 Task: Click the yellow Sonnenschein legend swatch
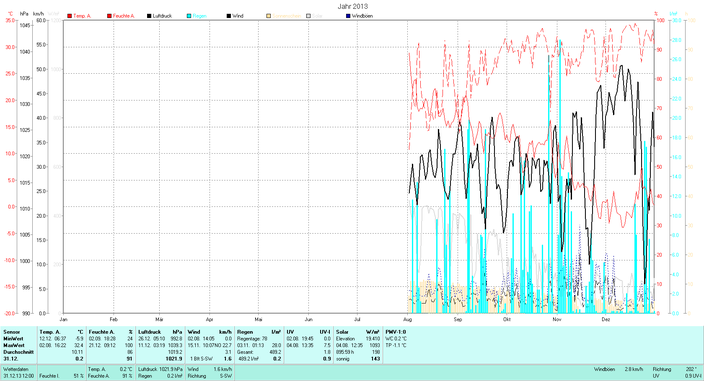[268, 16]
